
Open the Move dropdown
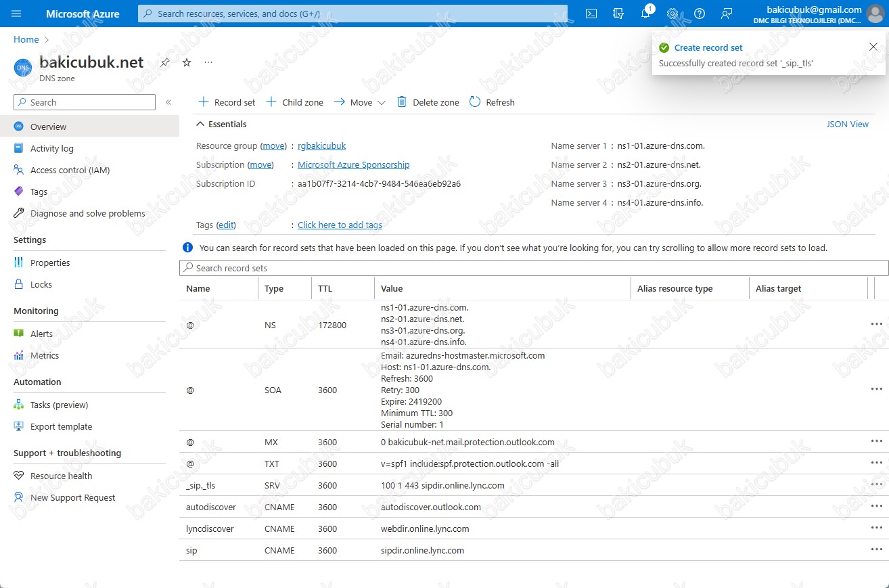tap(360, 102)
